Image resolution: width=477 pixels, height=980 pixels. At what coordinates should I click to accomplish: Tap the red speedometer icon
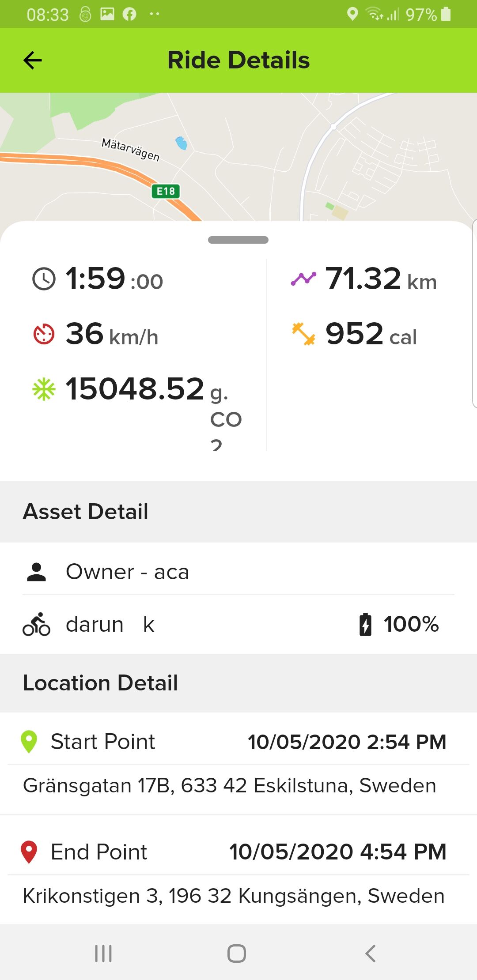44,334
